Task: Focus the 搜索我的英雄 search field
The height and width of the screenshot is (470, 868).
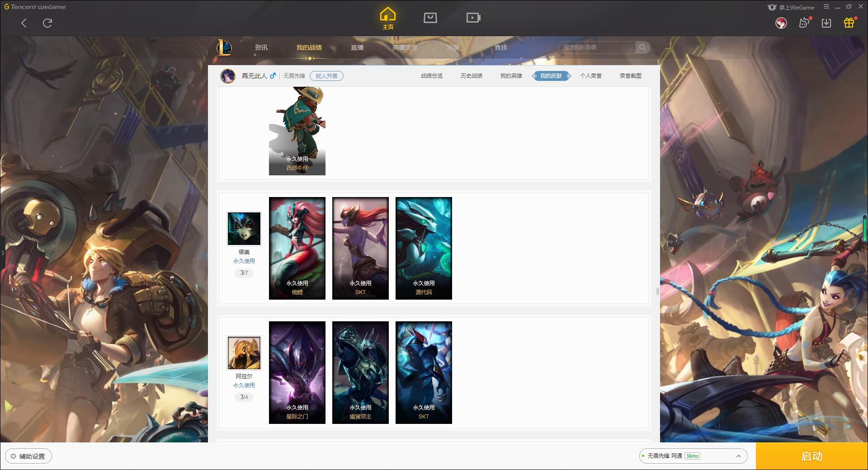Action: 598,47
